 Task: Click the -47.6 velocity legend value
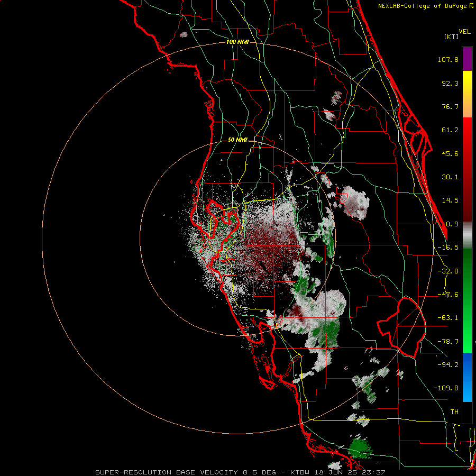point(448,295)
